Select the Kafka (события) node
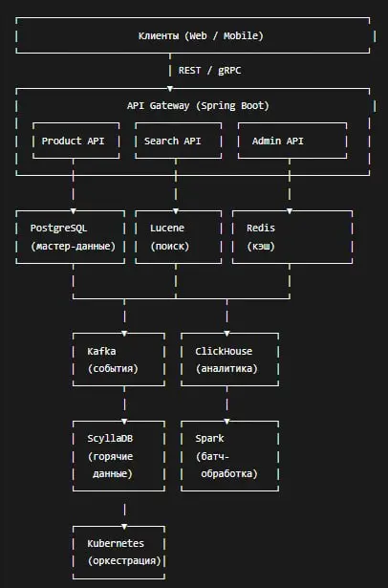This screenshot has height=588, width=388. tap(119, 359)
